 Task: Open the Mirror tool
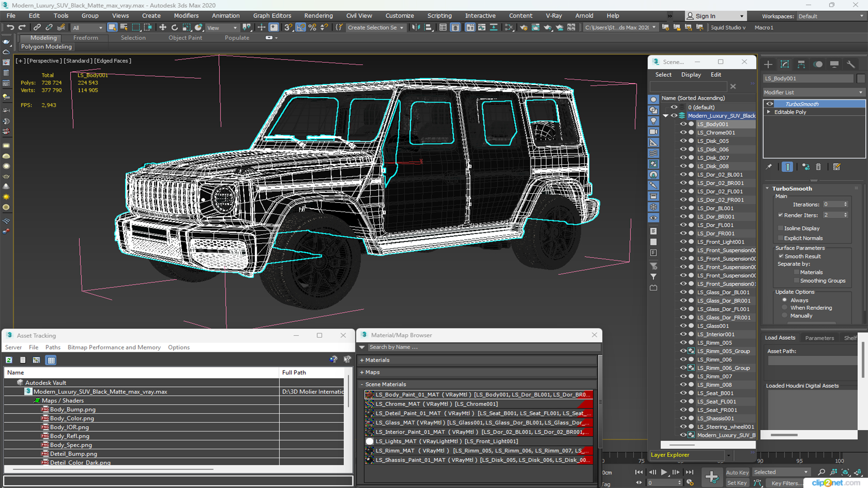(x=416, y=28)
